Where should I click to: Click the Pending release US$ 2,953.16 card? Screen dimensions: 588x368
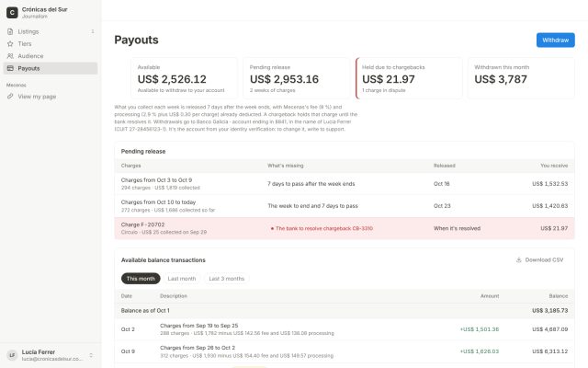pos(296,78)
